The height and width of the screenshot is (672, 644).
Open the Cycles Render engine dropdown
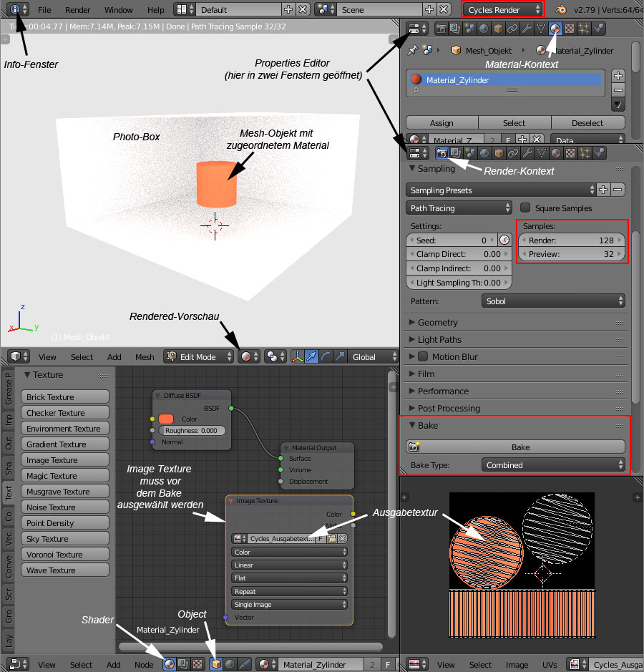pos(503,10)
